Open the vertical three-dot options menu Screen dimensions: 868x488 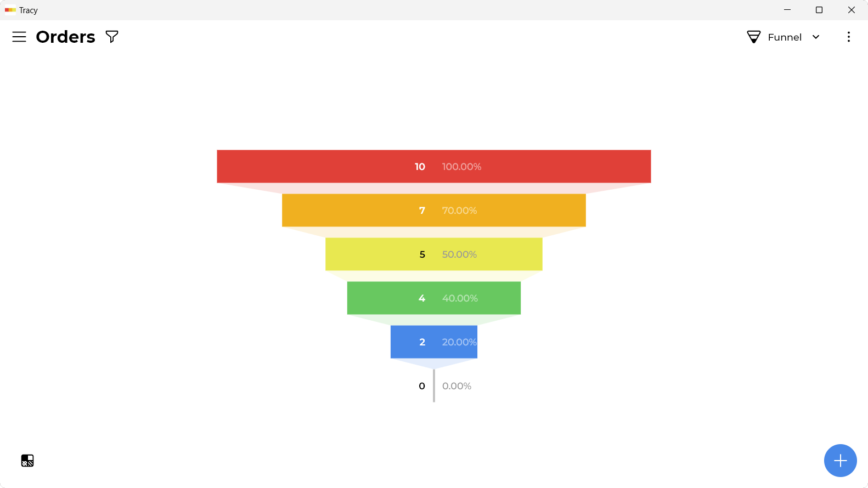[x=848, y=37]
